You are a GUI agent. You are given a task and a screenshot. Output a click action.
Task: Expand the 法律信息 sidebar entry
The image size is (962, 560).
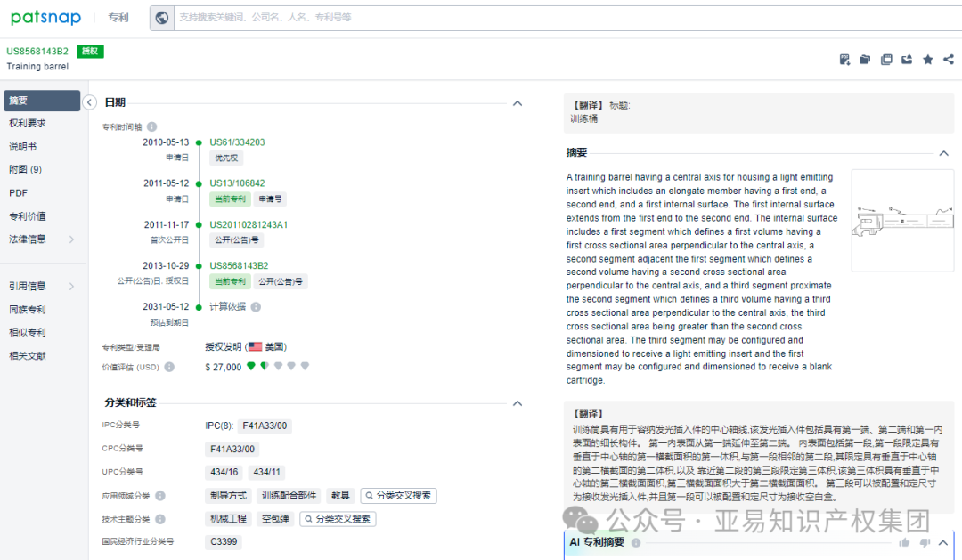42,238
